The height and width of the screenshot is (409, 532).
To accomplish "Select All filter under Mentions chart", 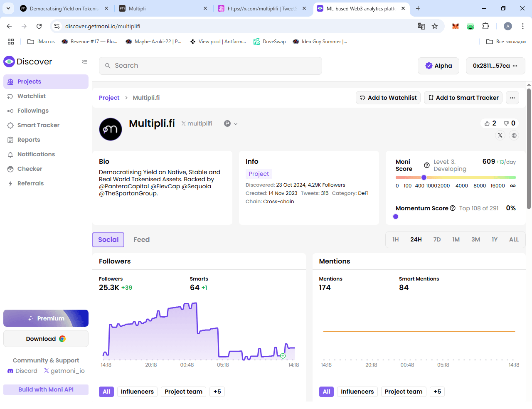I will coord(327,392).
